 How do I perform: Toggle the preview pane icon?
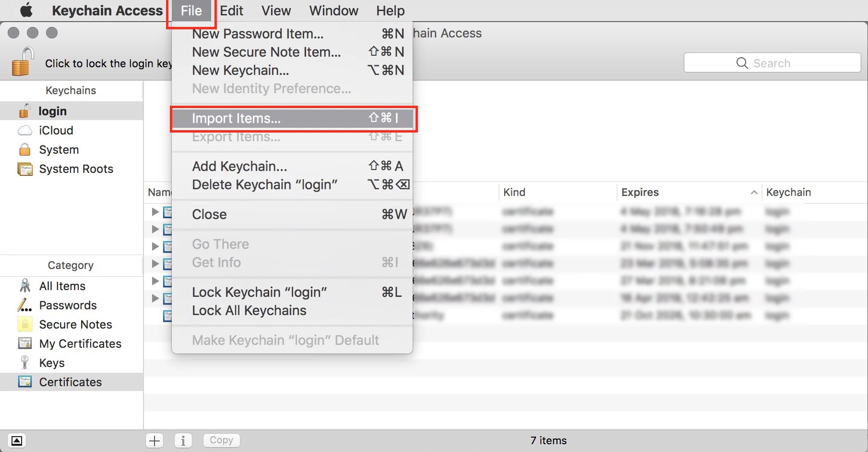click(x=17, y=440)
